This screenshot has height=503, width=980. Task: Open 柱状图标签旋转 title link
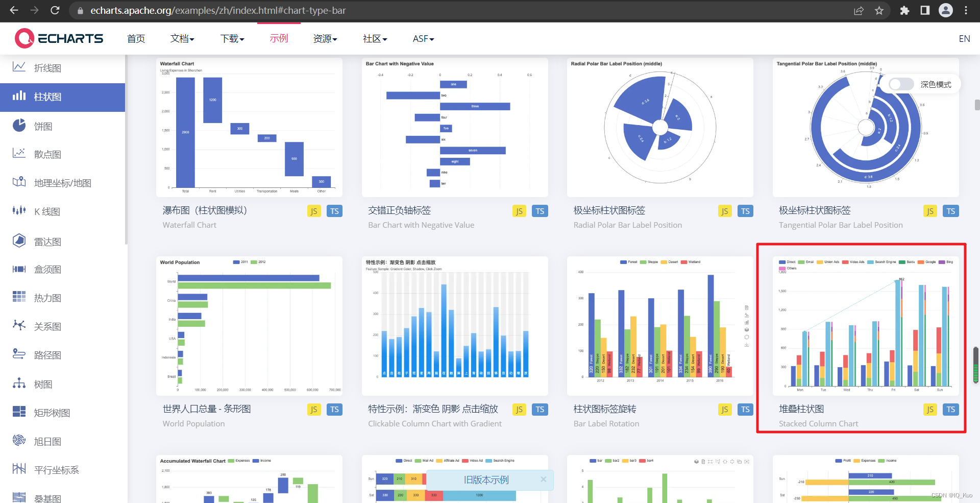pyautogui.click(x=605, y=409)
